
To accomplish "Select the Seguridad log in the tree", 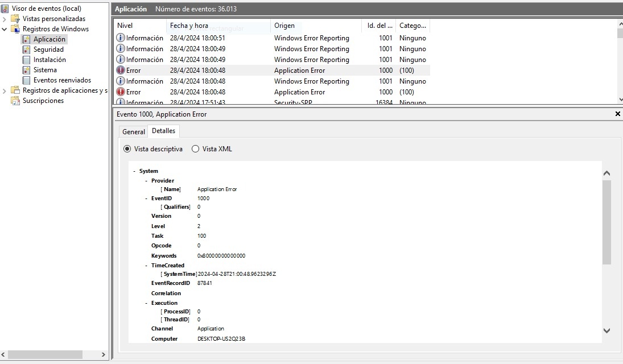I will coord(48,49).
